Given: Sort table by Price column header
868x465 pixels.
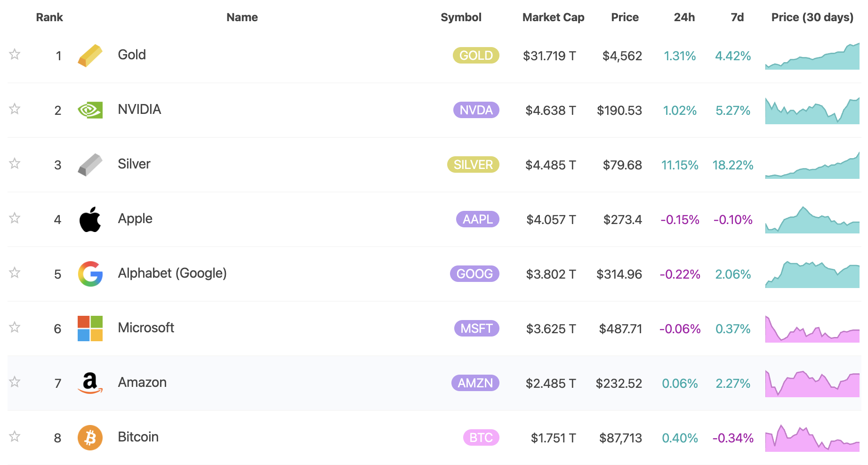Looking at the screenshot, I should coord(625,17).
